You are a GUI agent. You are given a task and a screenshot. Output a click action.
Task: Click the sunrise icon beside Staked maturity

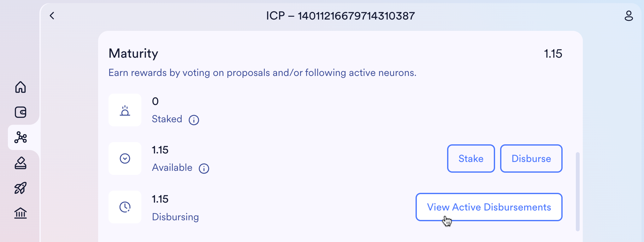(x=125, y=110)
